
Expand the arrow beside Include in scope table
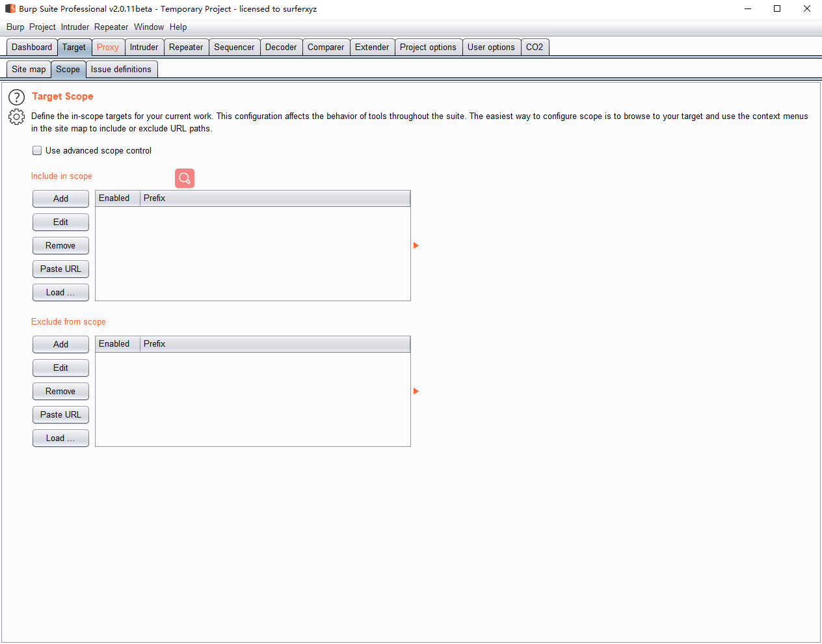416,245
